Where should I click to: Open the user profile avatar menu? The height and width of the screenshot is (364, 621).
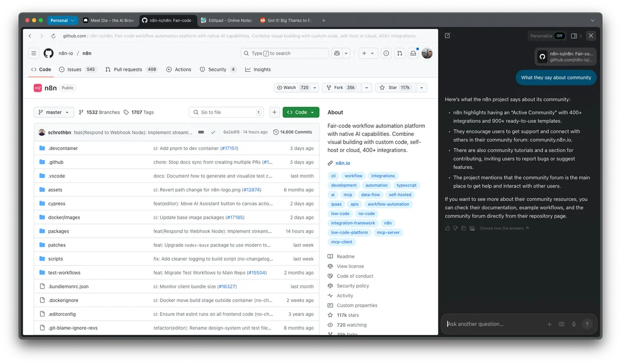[427, 53]
